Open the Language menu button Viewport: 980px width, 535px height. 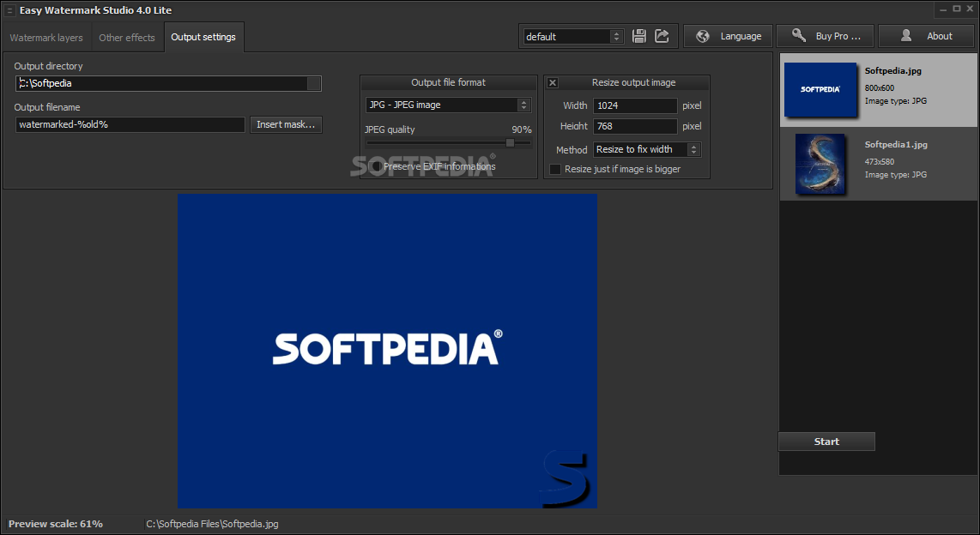[x=728, y=36]
